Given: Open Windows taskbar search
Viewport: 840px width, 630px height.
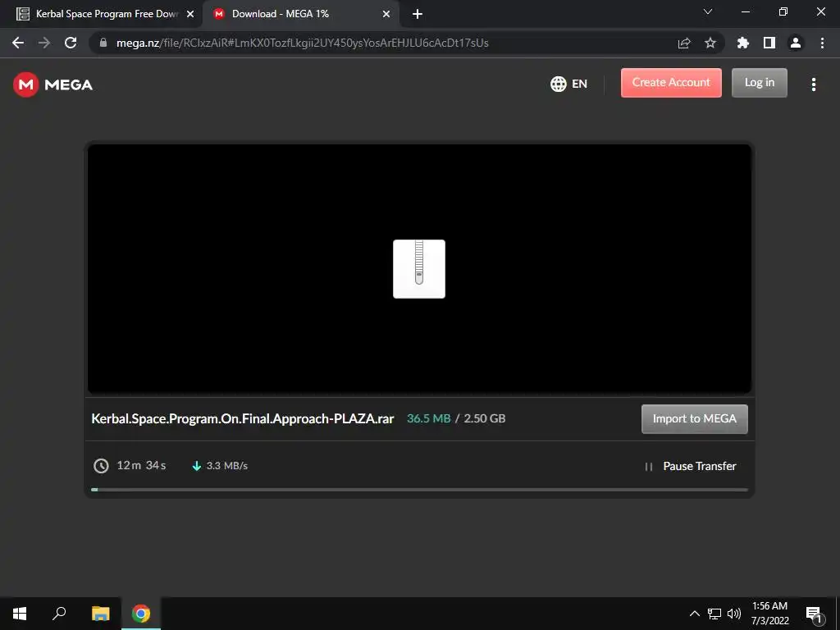Looking at the screenshot, I should point(59,614).
